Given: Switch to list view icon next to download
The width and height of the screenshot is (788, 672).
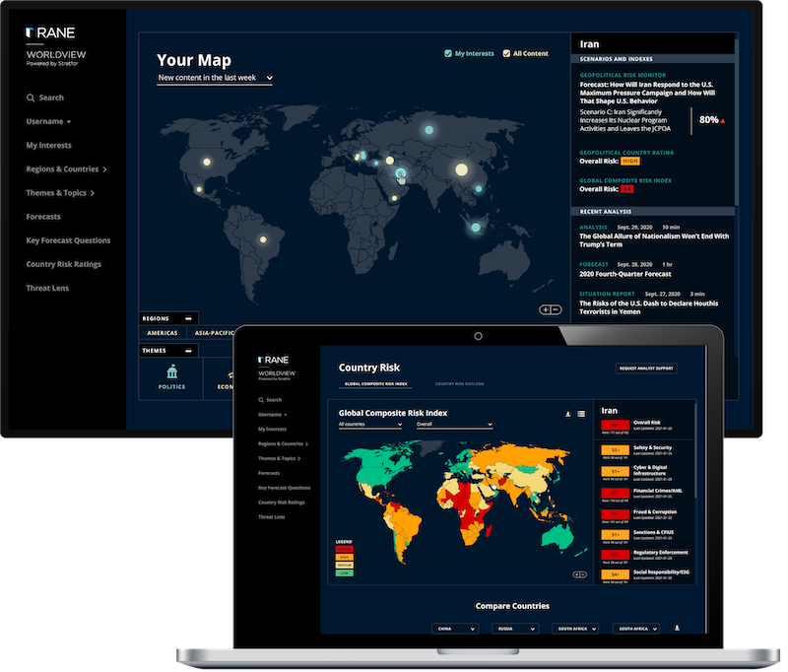Looking at the screenshot, I should point(580,413).
